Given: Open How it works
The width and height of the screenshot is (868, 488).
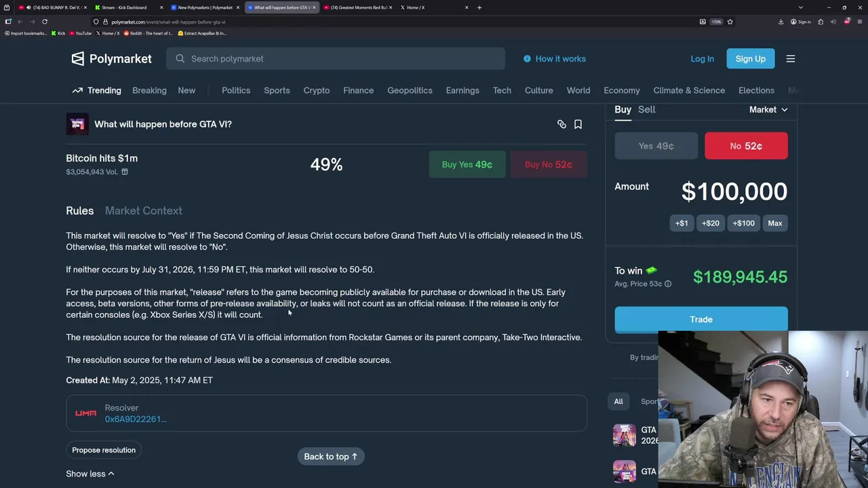Looking at the screenshot, I should click(555, 59).
